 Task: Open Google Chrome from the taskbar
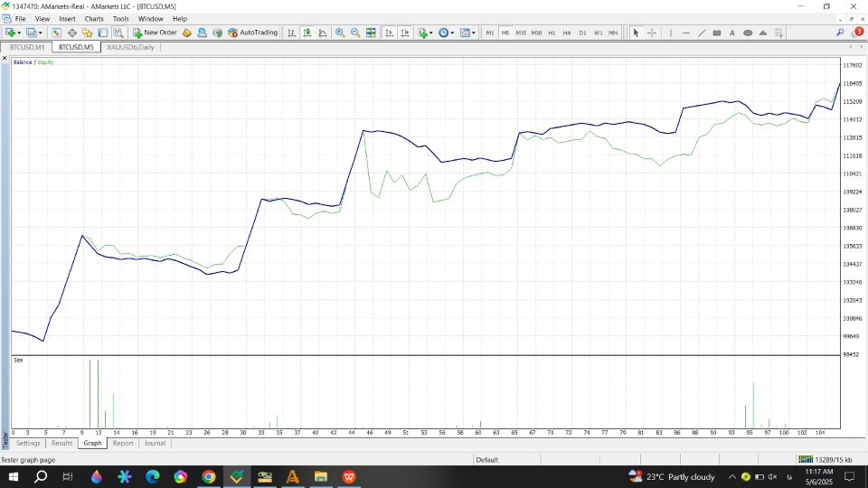point(209,477)
